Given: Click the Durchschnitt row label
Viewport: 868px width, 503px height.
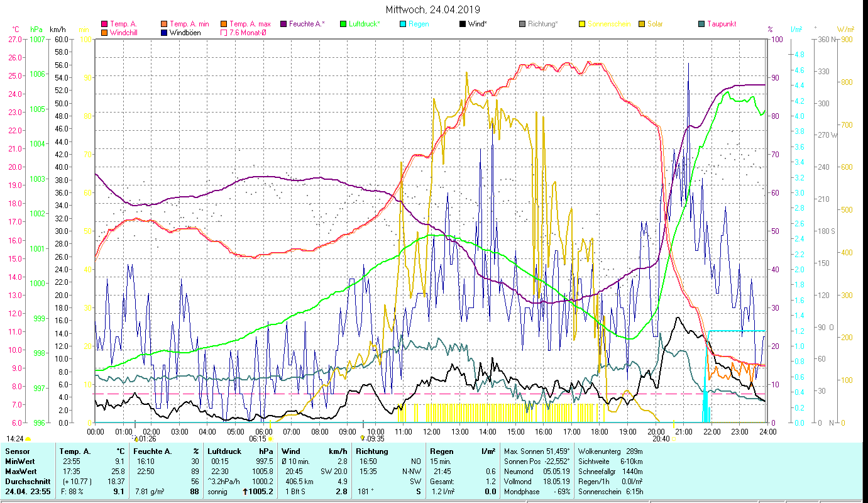Looking at the screenshot, I should pyautogui.click(x=25, y=482).
